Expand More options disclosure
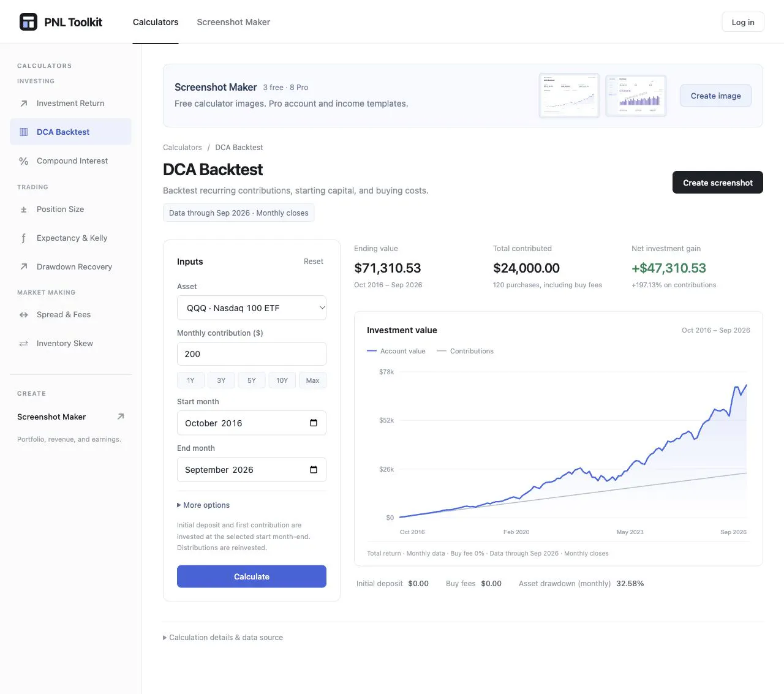Viewport: 784px width, 694px height. point(203,505)
